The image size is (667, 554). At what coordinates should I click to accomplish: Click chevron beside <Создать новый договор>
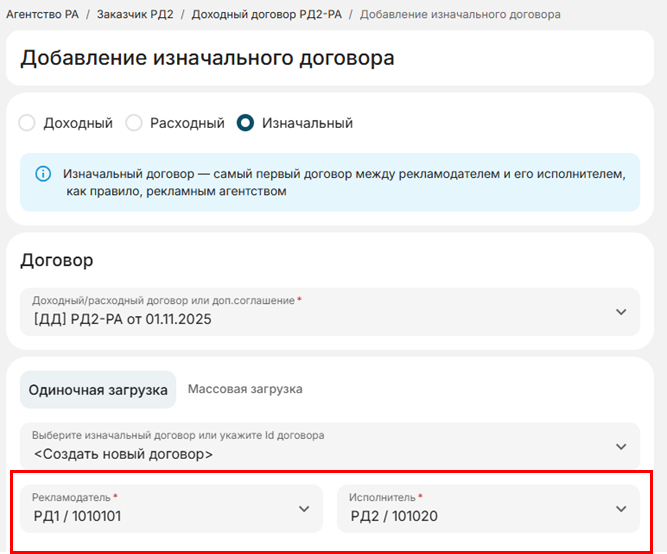[x=621, y=446]
